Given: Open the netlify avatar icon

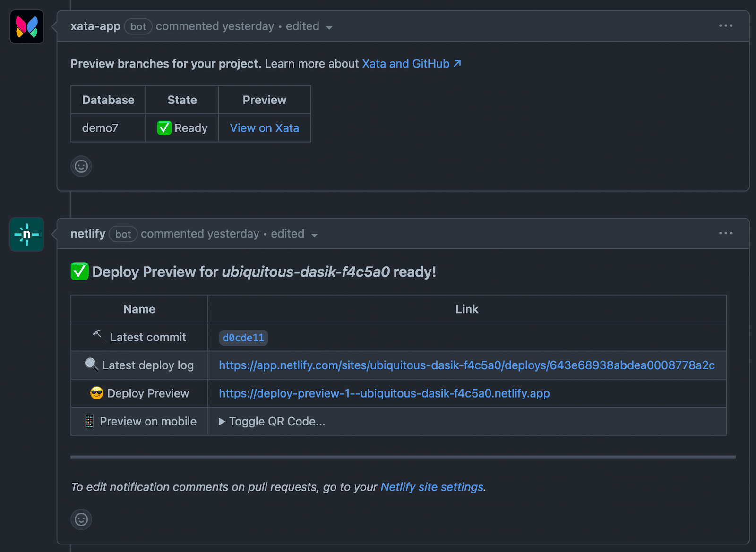Looking at the screenshot, I should (x=27, y=234).
